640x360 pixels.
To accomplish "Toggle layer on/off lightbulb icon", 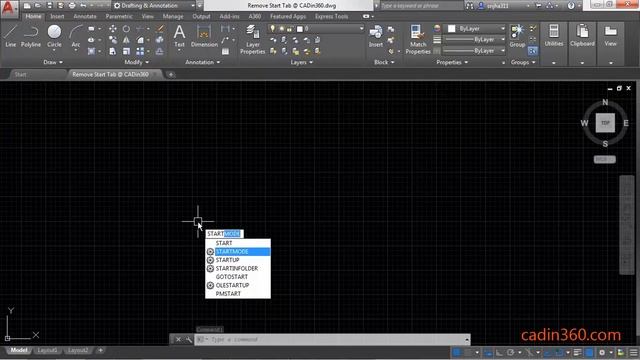I will tap(272, 28).
